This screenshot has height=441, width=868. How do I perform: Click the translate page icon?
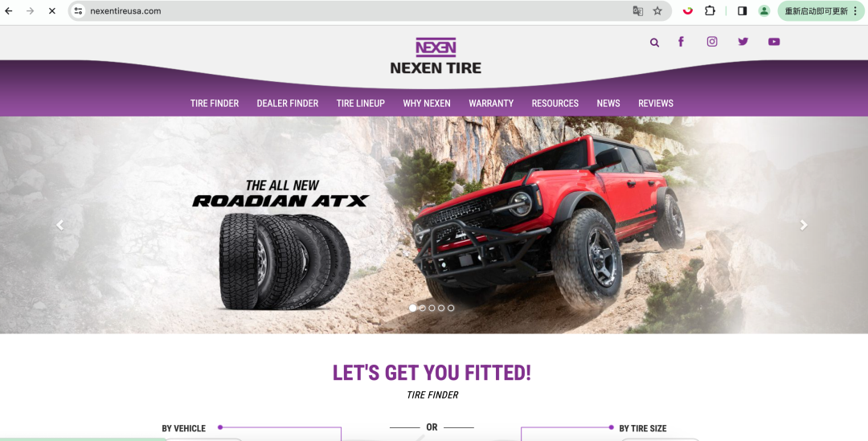637,11
